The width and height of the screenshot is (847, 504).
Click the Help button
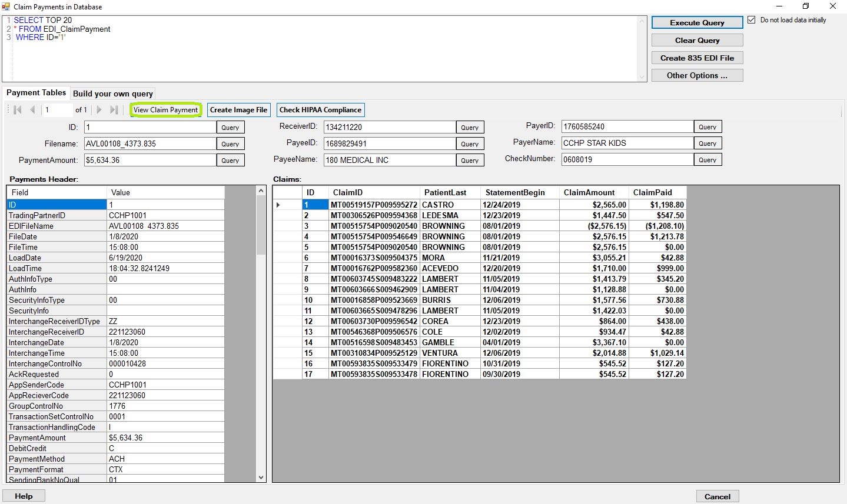pyautogui.click(x=24, y=496)
